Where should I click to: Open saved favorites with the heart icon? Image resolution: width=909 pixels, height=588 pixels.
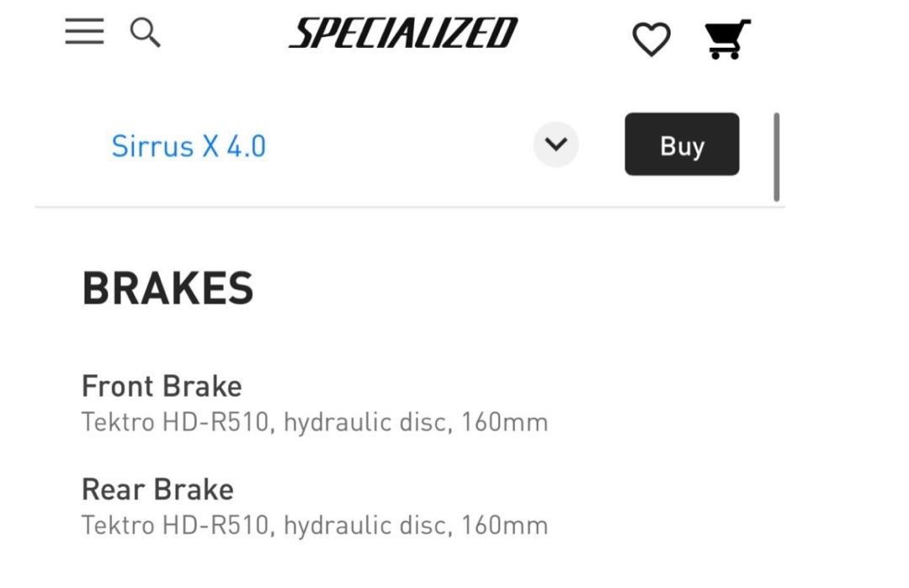pyautogui.click(x=651, y=37)
